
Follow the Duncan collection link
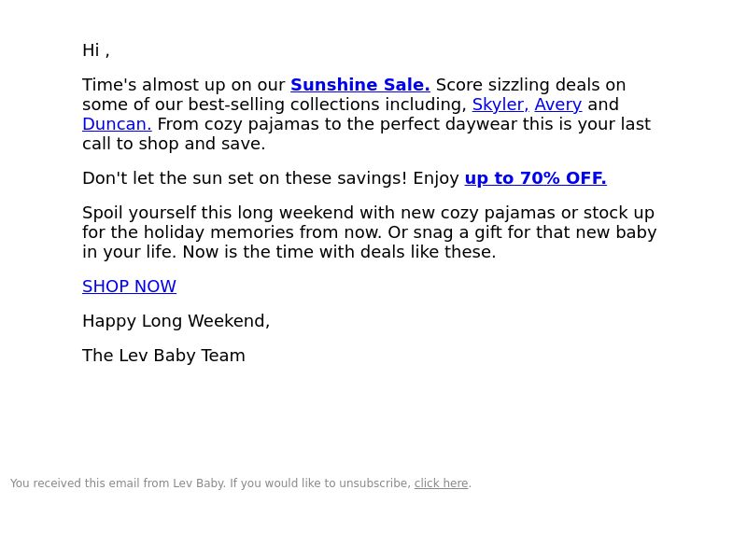117,124
